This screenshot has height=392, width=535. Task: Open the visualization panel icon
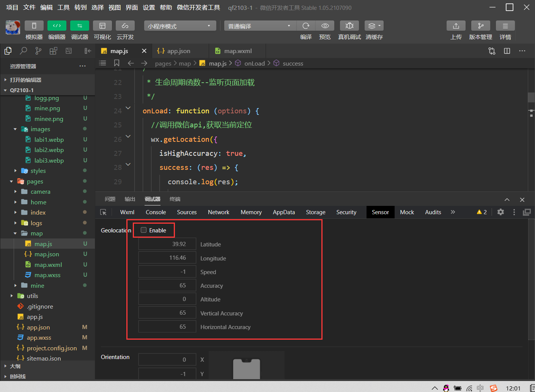(x=102, y=26)
